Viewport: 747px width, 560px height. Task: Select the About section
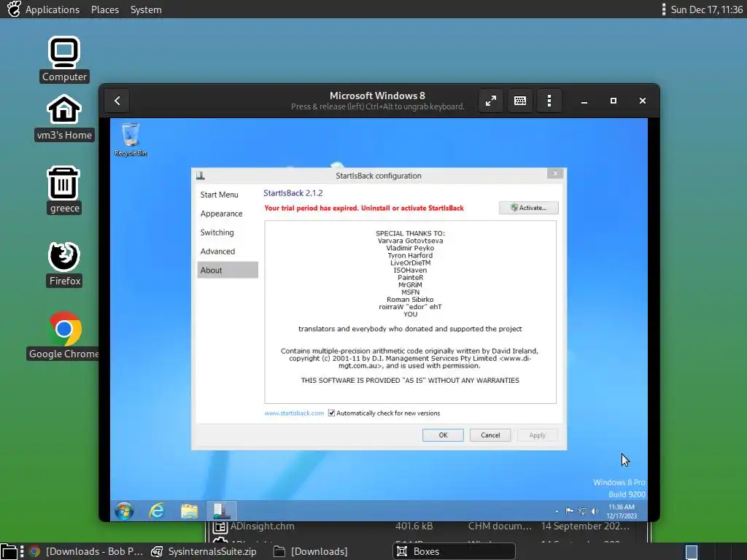pyautogui.click(x=228, y=270)
